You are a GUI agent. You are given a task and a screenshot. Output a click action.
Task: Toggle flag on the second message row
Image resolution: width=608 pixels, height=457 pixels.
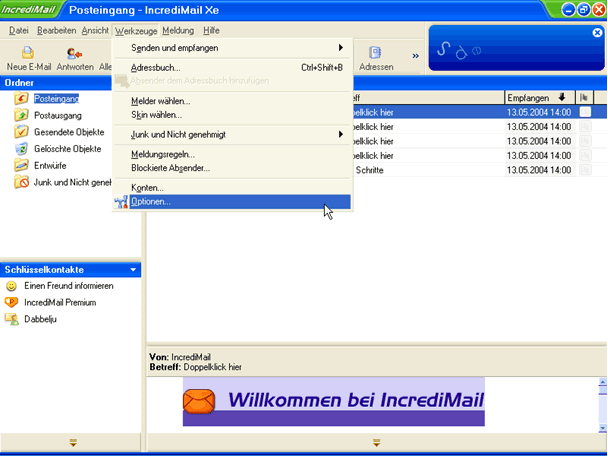point(585,127)
